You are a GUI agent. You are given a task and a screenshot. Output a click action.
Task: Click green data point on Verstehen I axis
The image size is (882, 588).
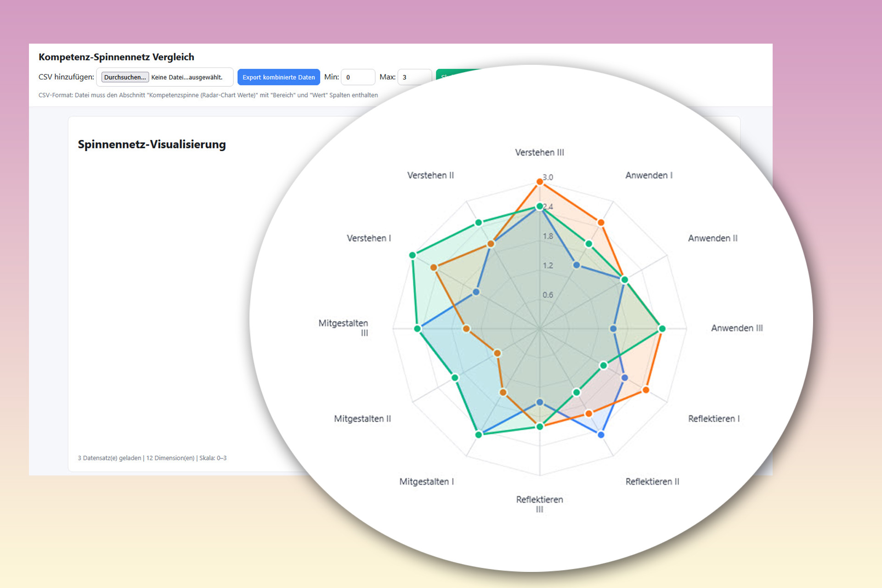tap(413, 255)
